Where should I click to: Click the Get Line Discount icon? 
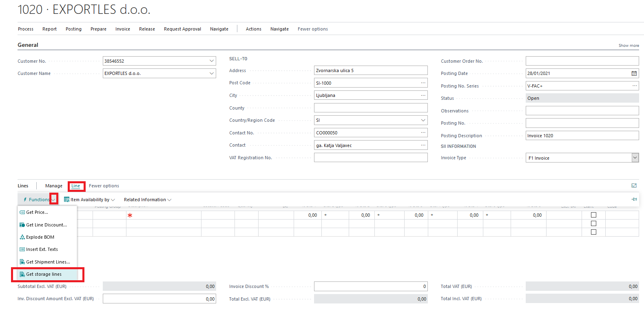click(22, 225)
